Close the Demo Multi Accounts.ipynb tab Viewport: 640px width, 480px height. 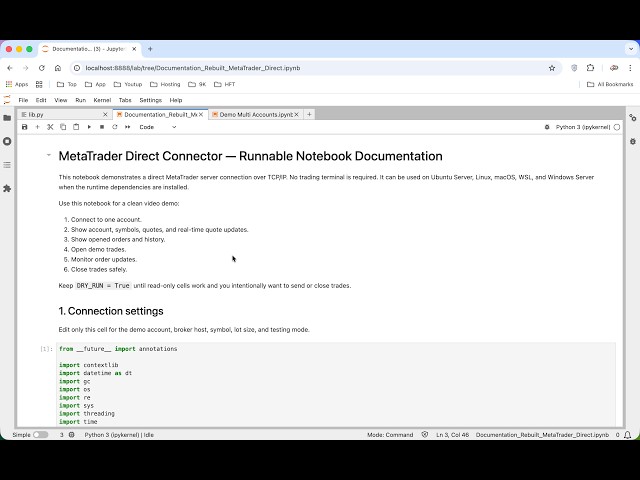tap(297, 115)
